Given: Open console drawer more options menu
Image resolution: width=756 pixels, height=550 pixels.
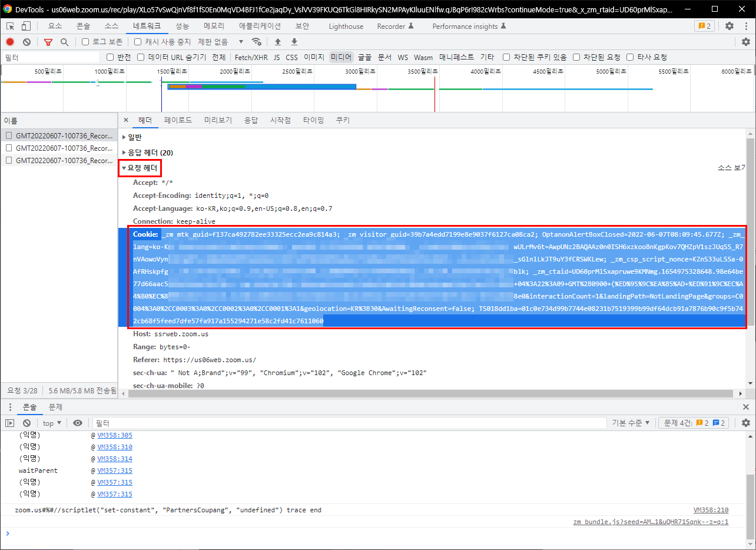Looking at the screenshot, I should [10, 407].
